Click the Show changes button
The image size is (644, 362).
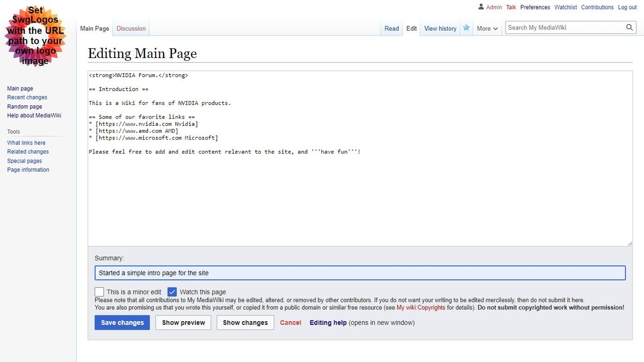tap(245, 322)
